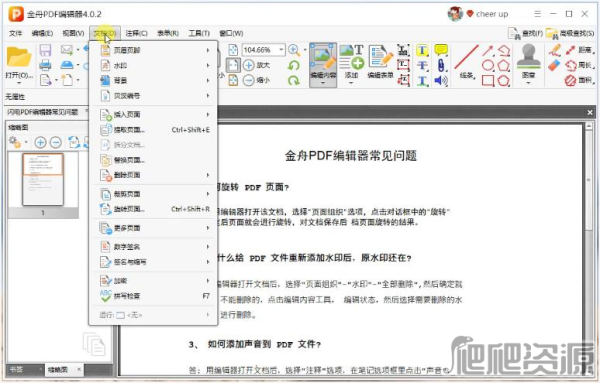Select the page 1 thumbnail
Viewport: 600px width, 383px height.
coord(43,179)
